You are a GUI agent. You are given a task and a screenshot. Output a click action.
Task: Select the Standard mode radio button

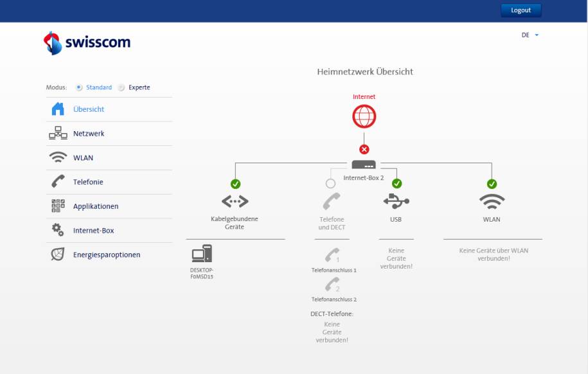pos(79,87)
